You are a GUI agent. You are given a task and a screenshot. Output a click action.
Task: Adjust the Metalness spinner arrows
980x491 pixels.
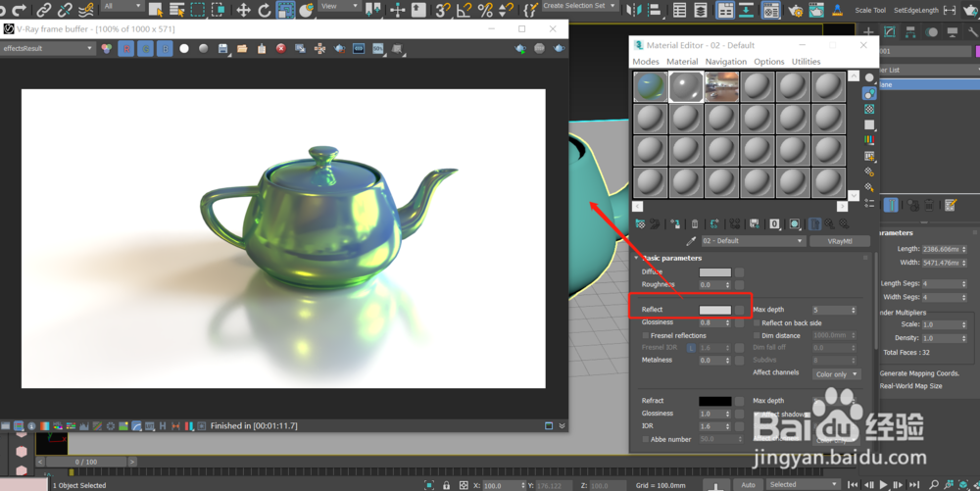727,361
